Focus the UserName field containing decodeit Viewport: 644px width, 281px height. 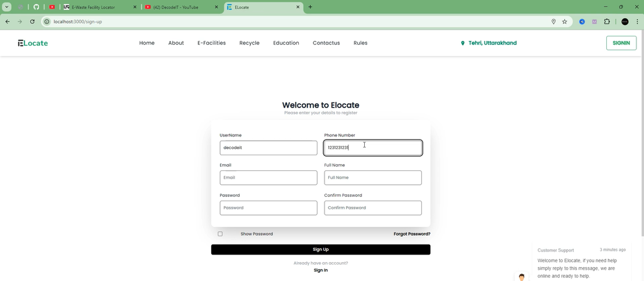[268, 148]
